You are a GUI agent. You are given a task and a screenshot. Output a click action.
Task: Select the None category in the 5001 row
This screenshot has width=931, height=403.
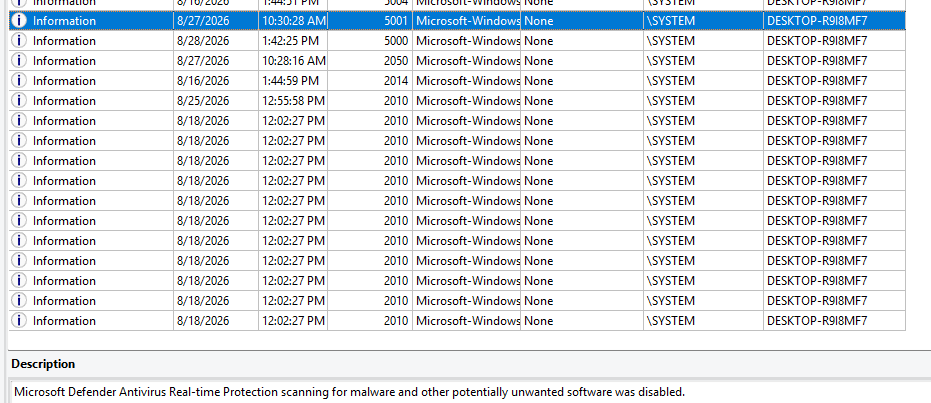(x=539, y=21)
